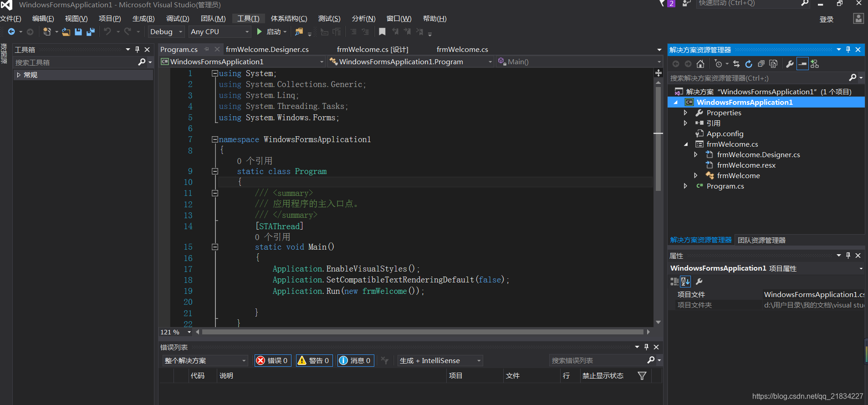Click search magnifier in Error List search box
This screenshot has height=405, width=868.
651,360
